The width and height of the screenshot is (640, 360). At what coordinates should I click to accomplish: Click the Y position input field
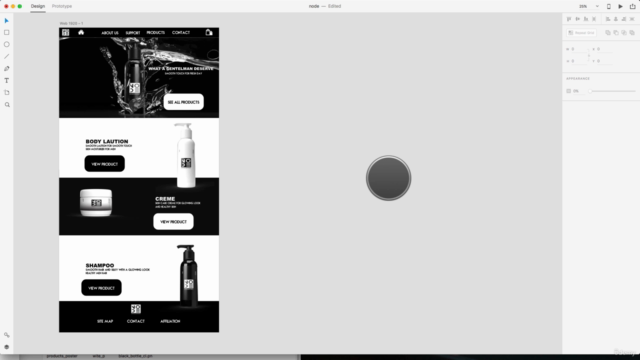tap(604, 61)
